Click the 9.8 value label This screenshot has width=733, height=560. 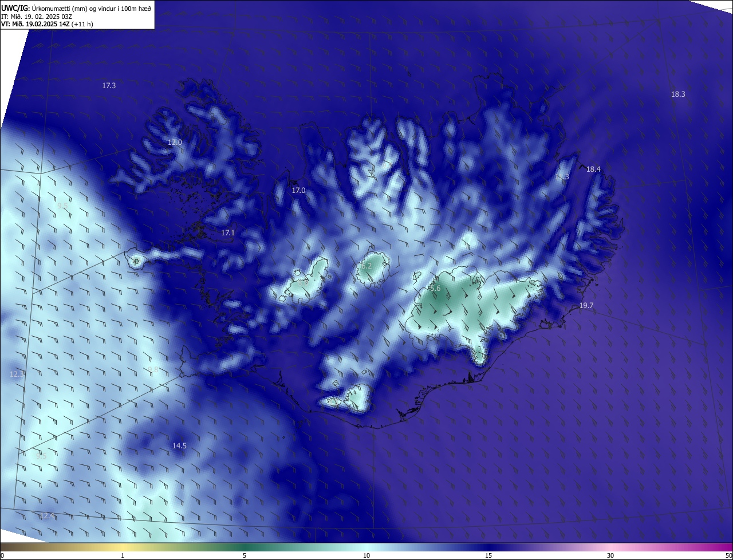pyautogui.click(x=153, y=369)
